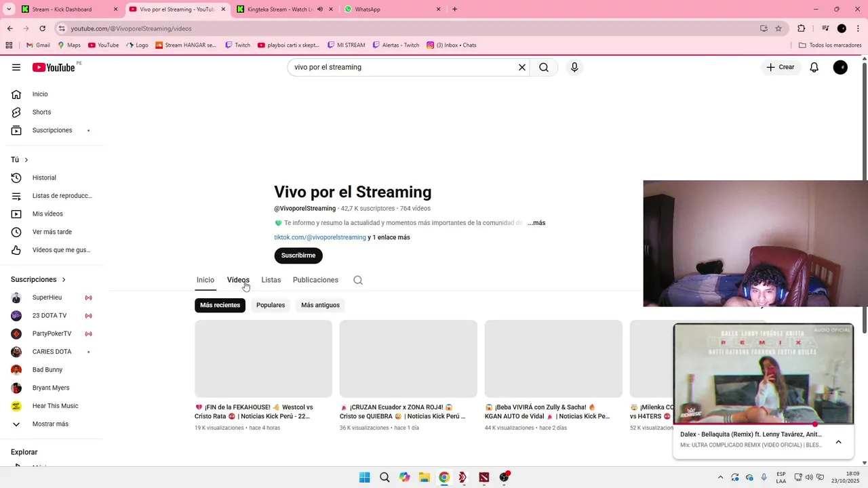The width and height of the screenshot is (868, 488).
Task: Show hidden system tray icons
Action: [x=720, y=477]
